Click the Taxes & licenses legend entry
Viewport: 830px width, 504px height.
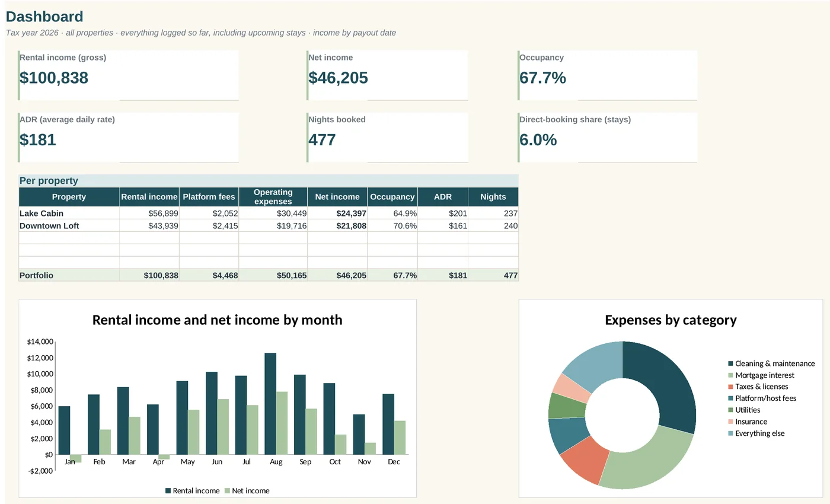click(758, 387)
